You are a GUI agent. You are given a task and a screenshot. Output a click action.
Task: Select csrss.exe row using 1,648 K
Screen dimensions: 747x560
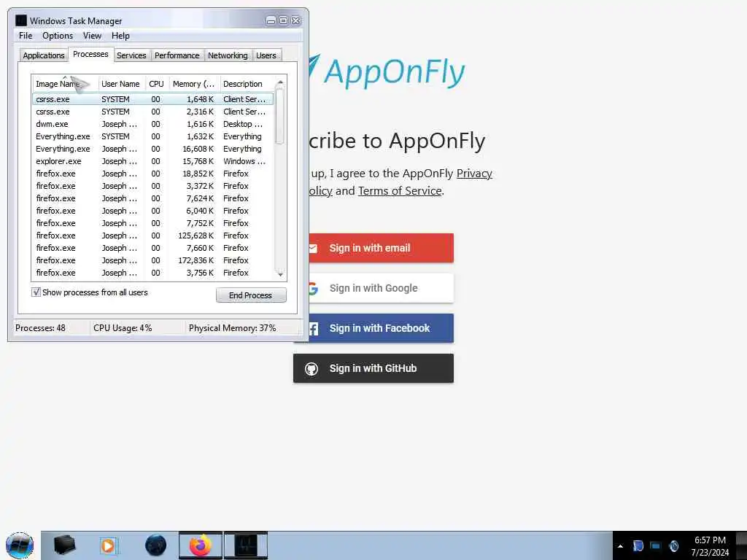click(153, 99)
